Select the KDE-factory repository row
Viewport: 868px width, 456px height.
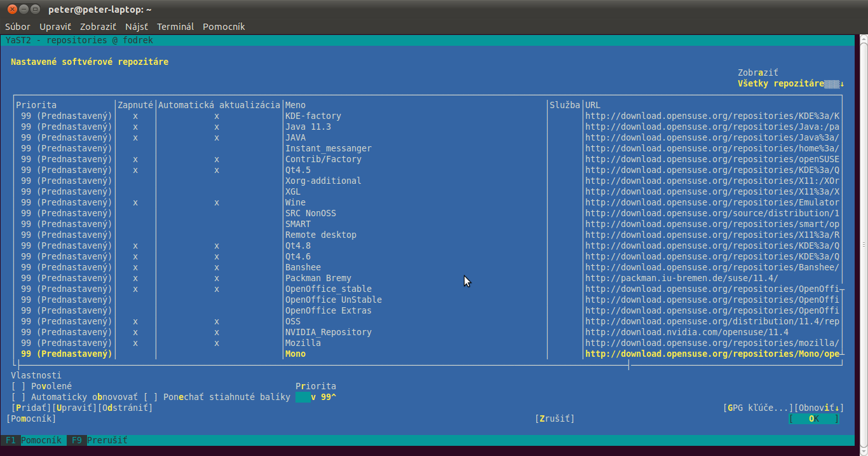coord(428,116)
